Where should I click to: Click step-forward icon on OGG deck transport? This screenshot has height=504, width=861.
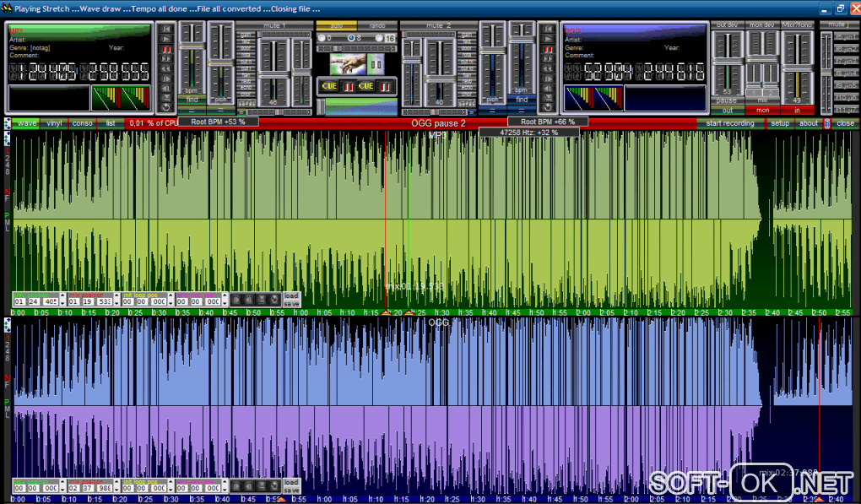[x=548, y=79]
